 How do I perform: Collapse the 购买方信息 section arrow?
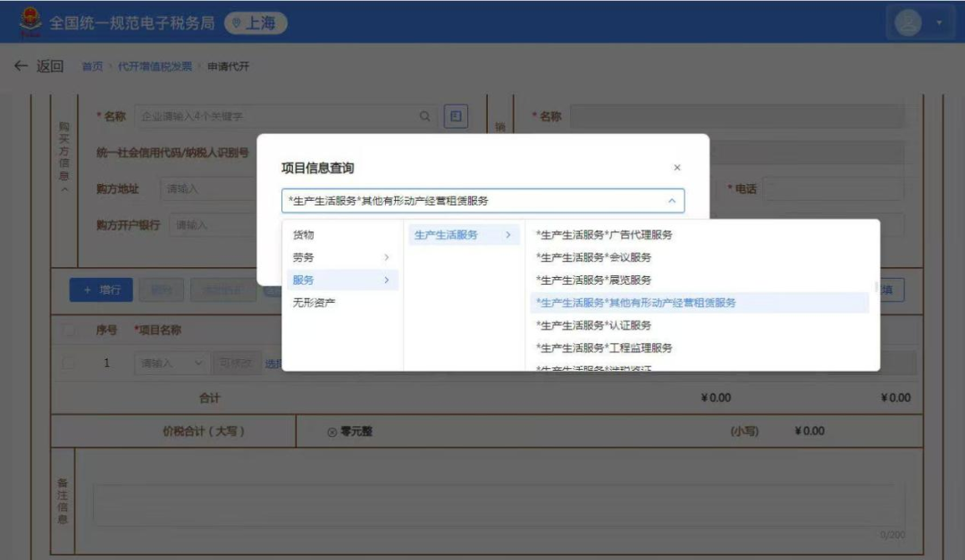point(64,190)
